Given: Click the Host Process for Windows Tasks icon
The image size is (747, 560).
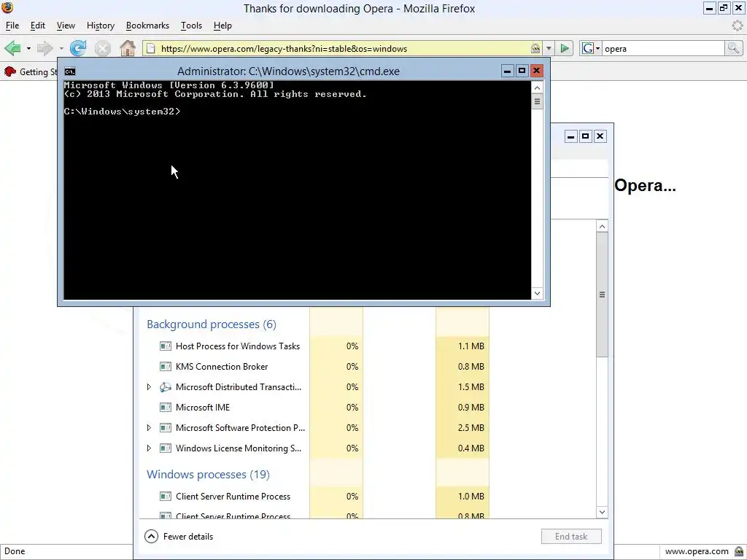Looking at the screenshot, I should coord(166,346).
